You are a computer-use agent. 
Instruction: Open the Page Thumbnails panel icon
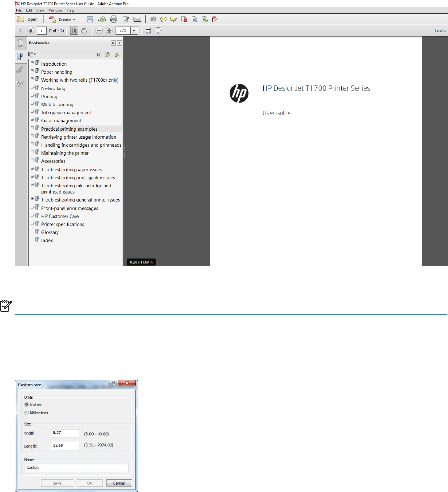point(20,43)
